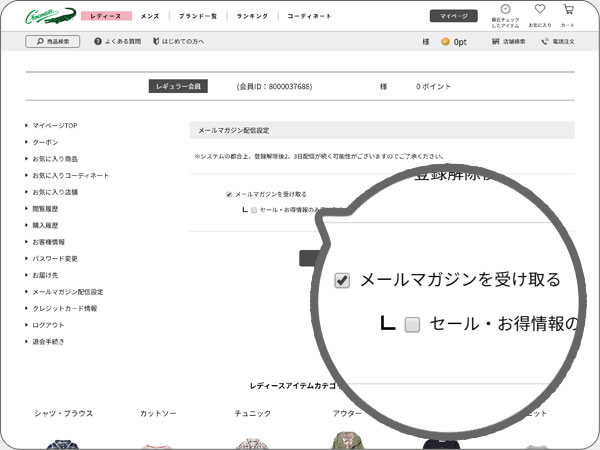600x450 pixels.
Task: Open よくある質問 FAQ icon link
Action: pos(99,42)
